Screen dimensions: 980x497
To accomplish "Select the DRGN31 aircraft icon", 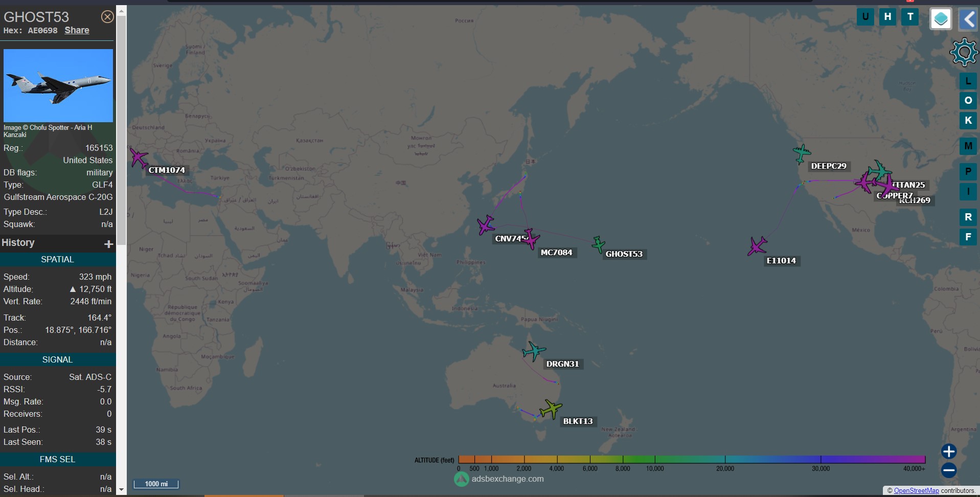I will (x=534, y=351).
